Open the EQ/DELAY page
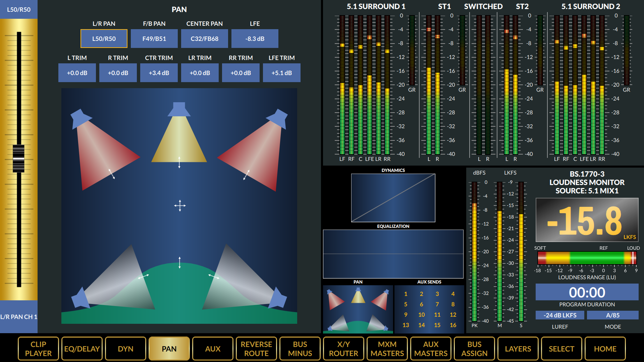 coord(82,349)
